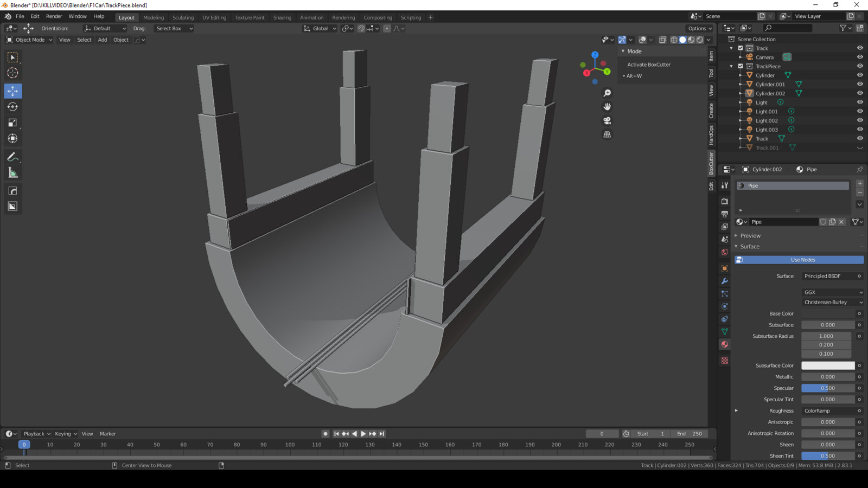Expand the Preview panel in material
The image size is (868, 488).
tap(751, 236)
